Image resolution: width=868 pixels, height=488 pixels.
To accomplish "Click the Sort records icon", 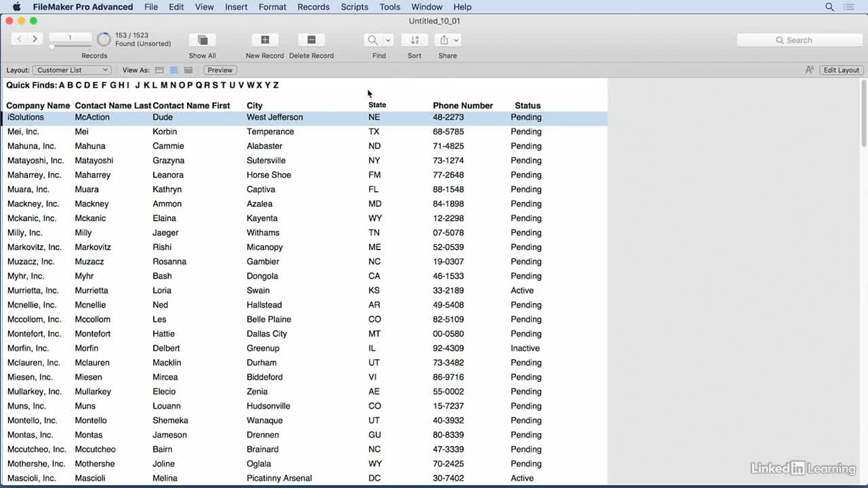I will tap(414, 40).
